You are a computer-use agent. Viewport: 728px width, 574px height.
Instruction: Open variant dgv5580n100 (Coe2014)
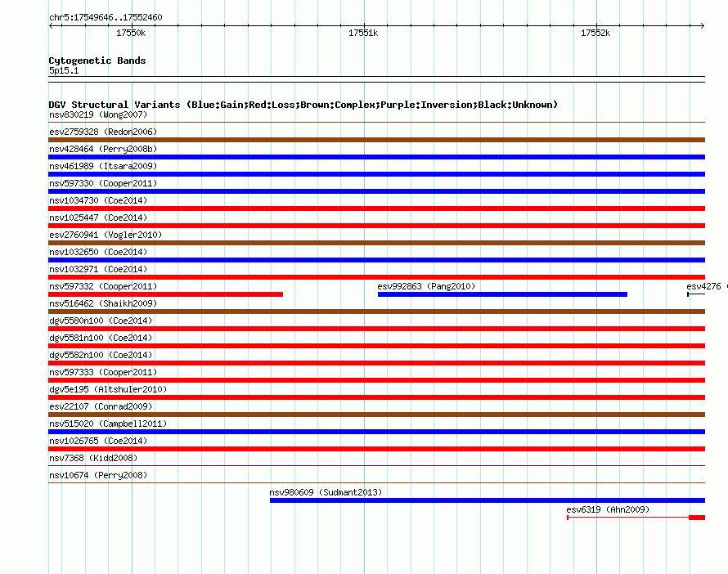101,321
